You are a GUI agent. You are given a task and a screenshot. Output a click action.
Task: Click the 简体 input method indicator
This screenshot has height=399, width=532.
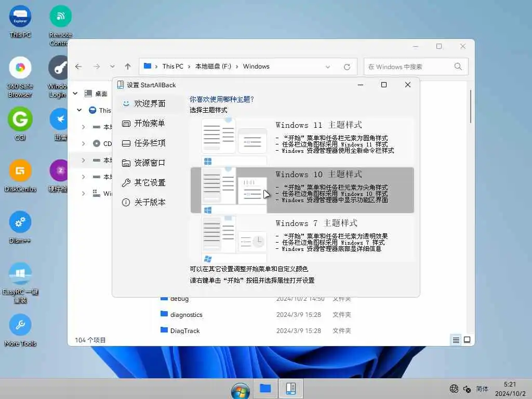482,389
